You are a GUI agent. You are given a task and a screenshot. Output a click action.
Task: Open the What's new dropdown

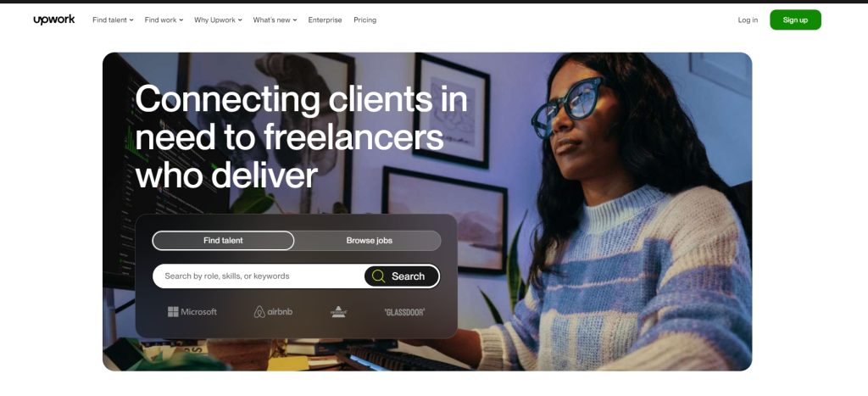pyautogui.click(x=275, y=20)
